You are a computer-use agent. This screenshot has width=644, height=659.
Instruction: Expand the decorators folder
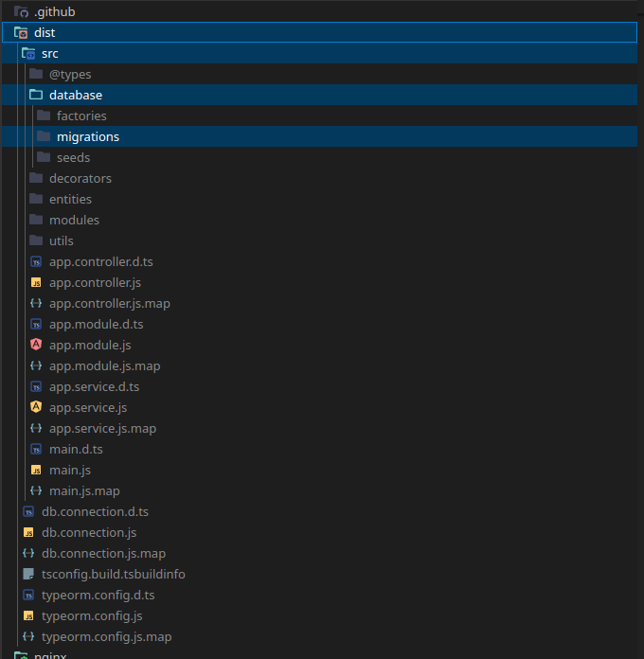(x=319, y=178)
